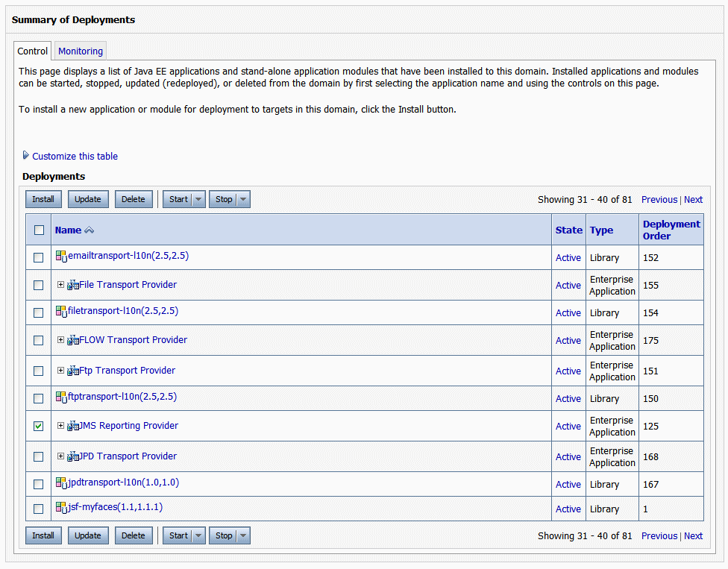Image resolution: width=728 pixels, height=569 pixels.
Task: Sort by the Deployment Order column header
Action: [671, 230]
